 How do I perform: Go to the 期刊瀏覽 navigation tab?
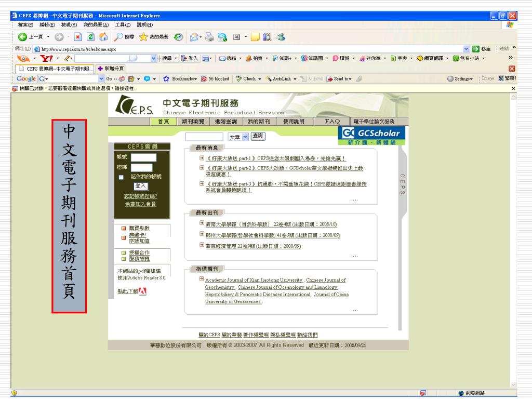(x=193, y=122)
